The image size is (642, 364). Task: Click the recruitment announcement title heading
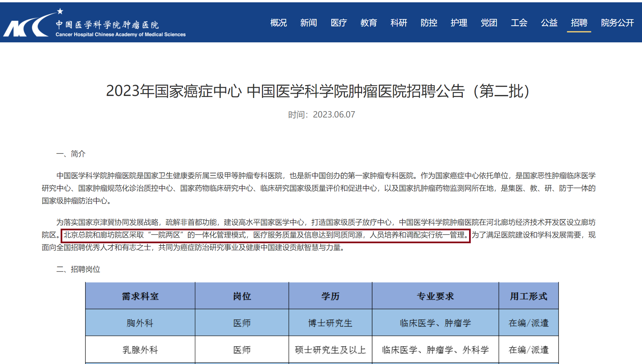click(x=317, y=91)
